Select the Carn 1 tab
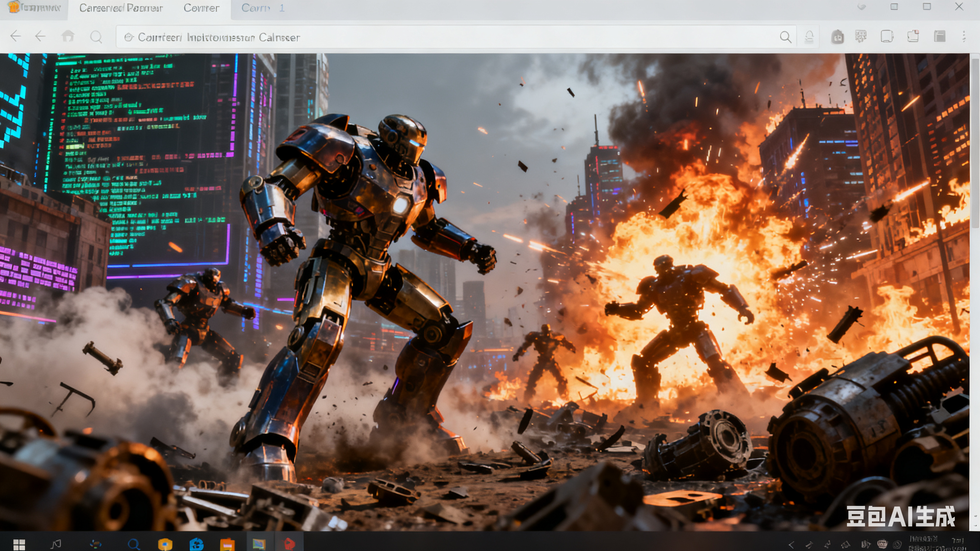This screenshot has width=980, height=551. point(262,8)
